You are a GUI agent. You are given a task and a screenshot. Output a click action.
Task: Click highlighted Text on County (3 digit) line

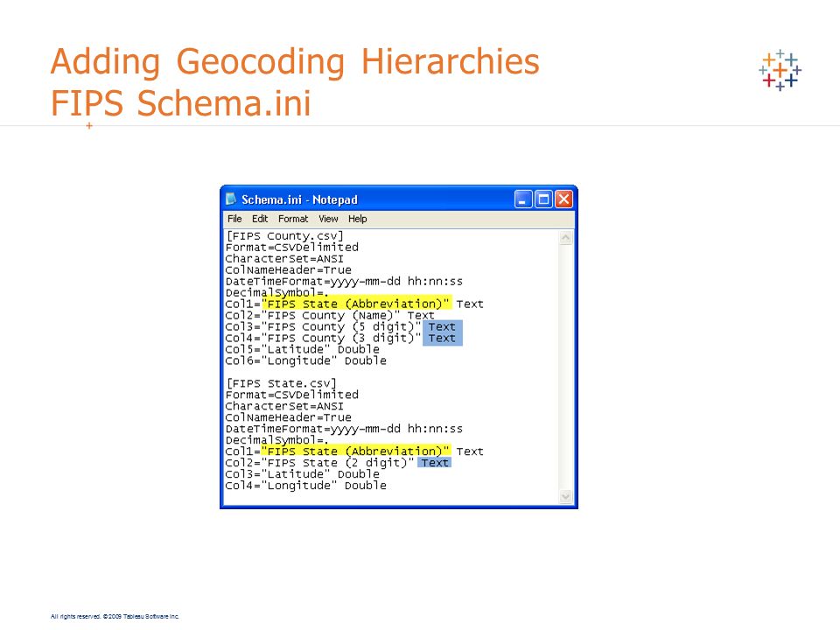tap(442, 338)
